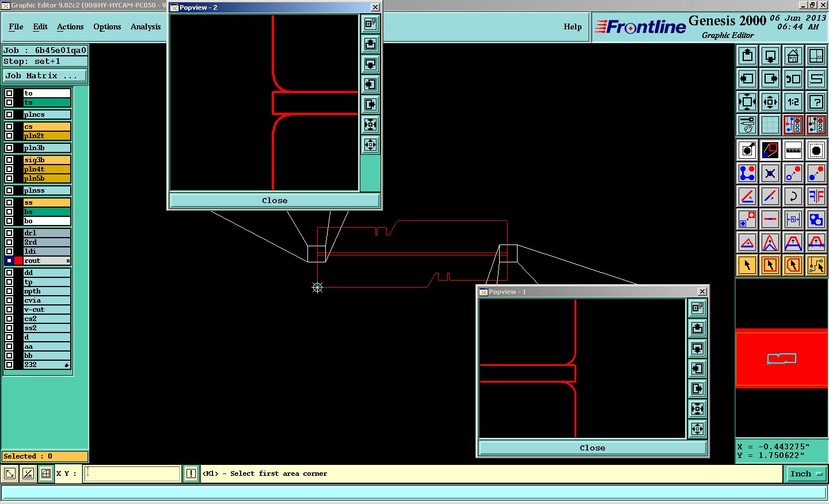Viewport: 829px width, 504px height.
Task: Toggle the checkbox for layer 'plncs'
Action: pyautogui.click(x=9, y=114)
